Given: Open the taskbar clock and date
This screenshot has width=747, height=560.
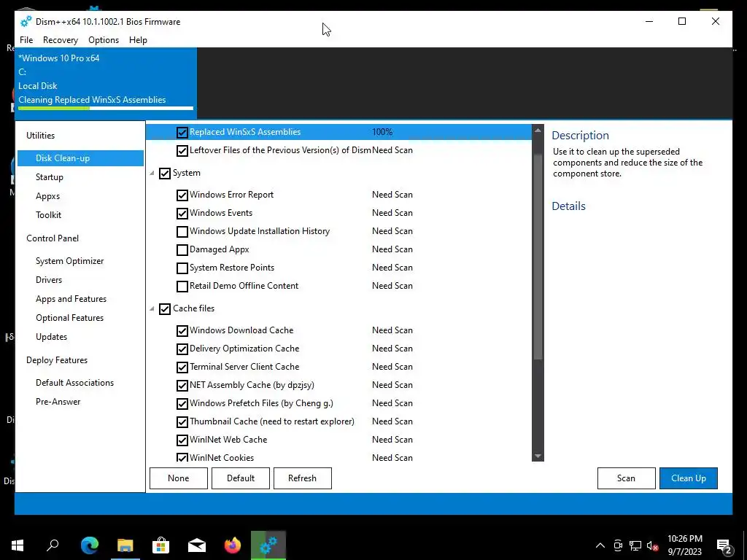Looking at the screenshot, I should (x=684, y=545).
